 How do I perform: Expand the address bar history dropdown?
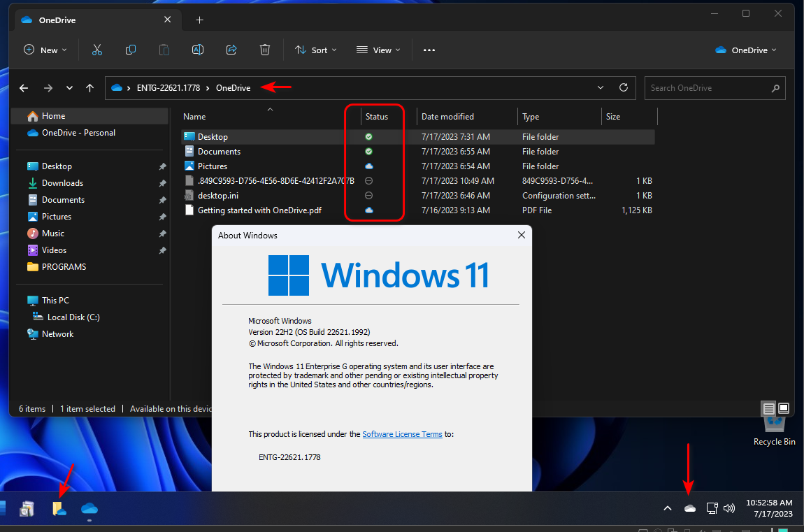pyautogui.click(x=601, y=87)
